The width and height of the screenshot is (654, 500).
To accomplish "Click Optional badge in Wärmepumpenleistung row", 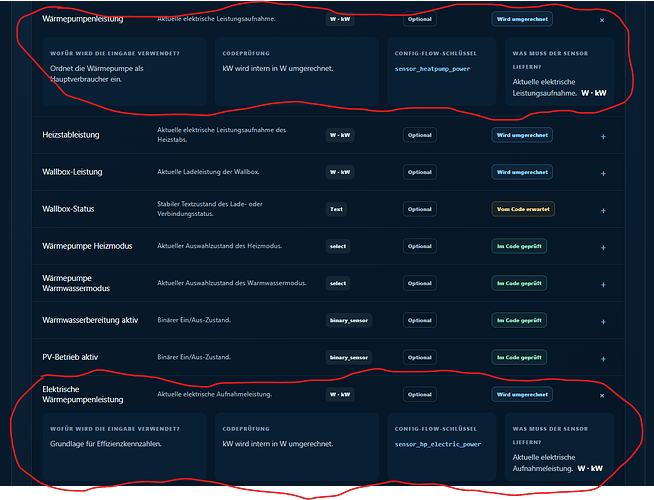I will (x=420, y=19).
